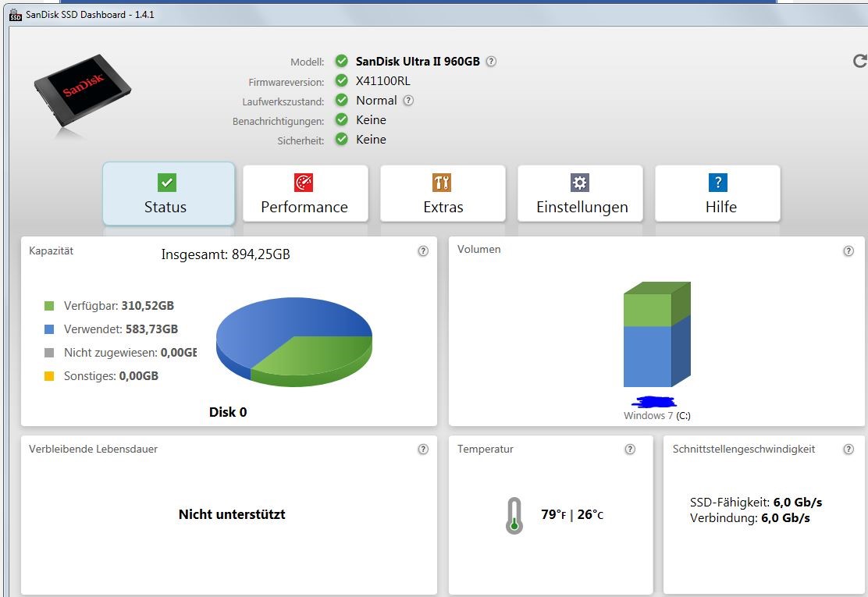The height and width of the screenshot is (597, 868).
Task: Click the Verfügbar: 310,52GB value
Action: (x=119, y=306)
